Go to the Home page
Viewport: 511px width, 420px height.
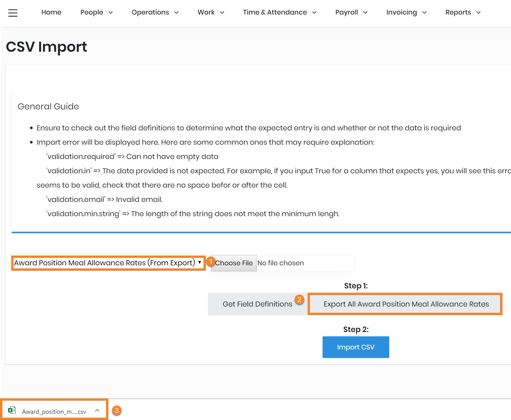pos(51,12)
